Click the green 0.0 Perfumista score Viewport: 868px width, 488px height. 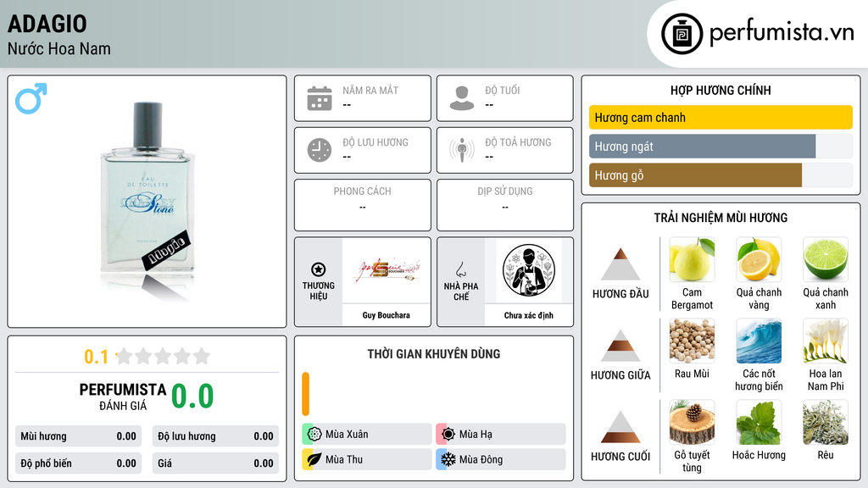[x=192, y=396]
